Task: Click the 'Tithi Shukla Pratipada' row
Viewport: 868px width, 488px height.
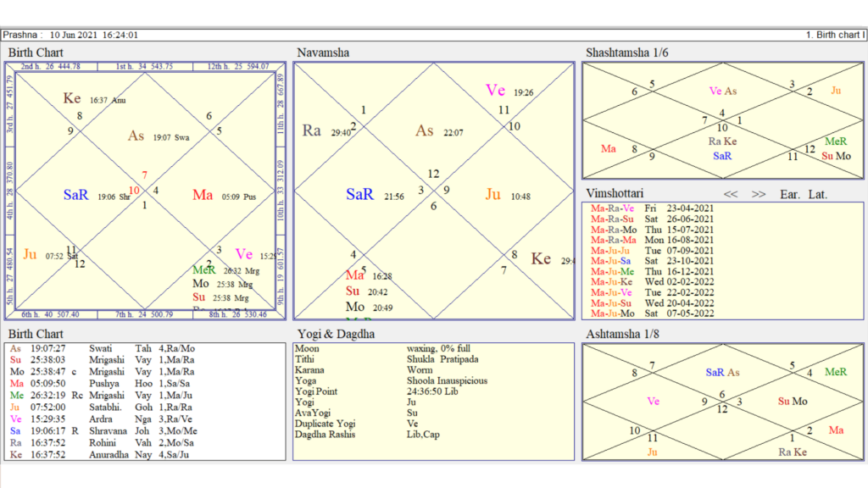Action: [x=387, y=359]
